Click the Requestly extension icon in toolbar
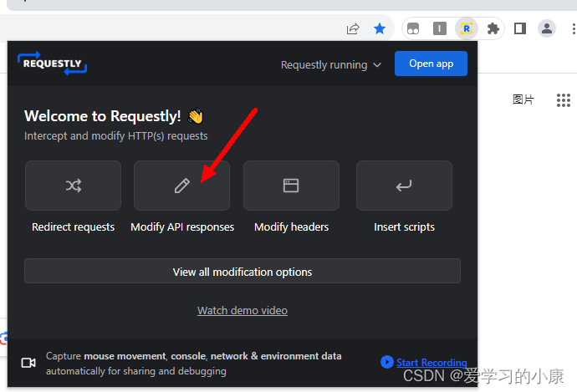Viewport: 577px width, 392px height. [467, 28]
